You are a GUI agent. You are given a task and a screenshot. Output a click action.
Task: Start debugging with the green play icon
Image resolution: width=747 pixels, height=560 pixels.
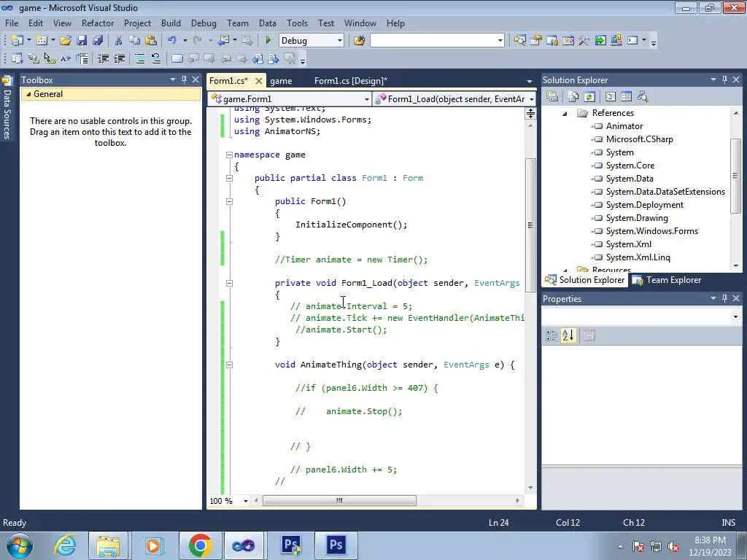(x=268, y=41)
